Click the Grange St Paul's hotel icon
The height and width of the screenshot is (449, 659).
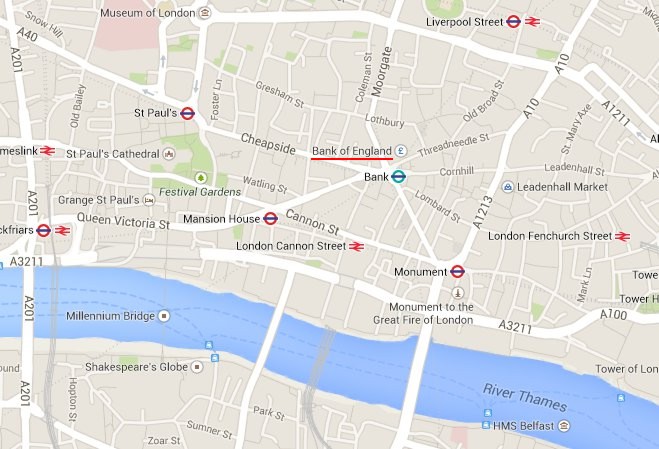(x=149, y=200)
